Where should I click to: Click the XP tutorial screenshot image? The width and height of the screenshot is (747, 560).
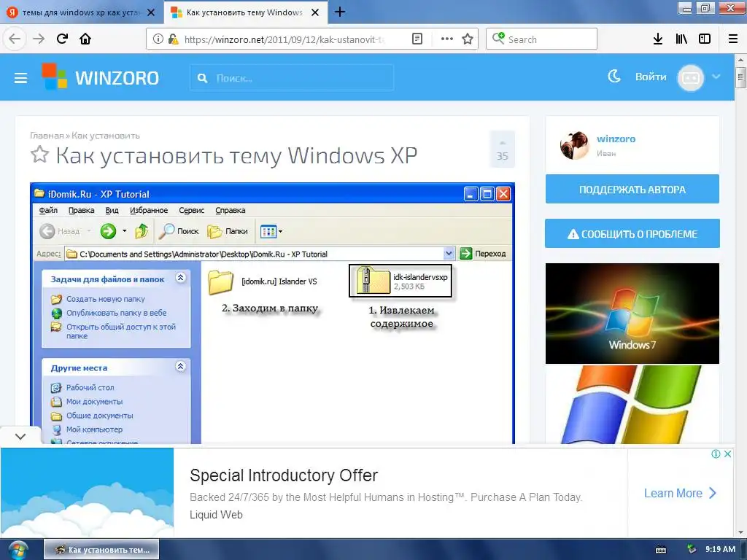[x=272, y=314]
